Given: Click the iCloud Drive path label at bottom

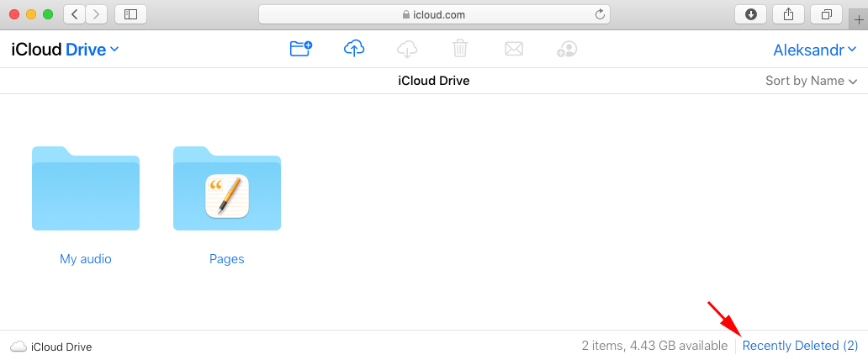Looking at the screenshot, I should (x=61, y=347).
